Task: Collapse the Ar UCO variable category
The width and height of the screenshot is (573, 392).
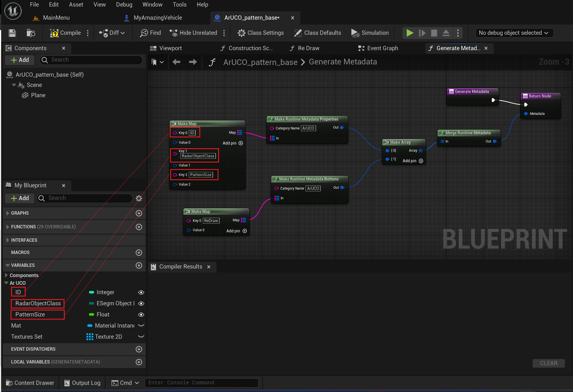Action: coord(6,283)
